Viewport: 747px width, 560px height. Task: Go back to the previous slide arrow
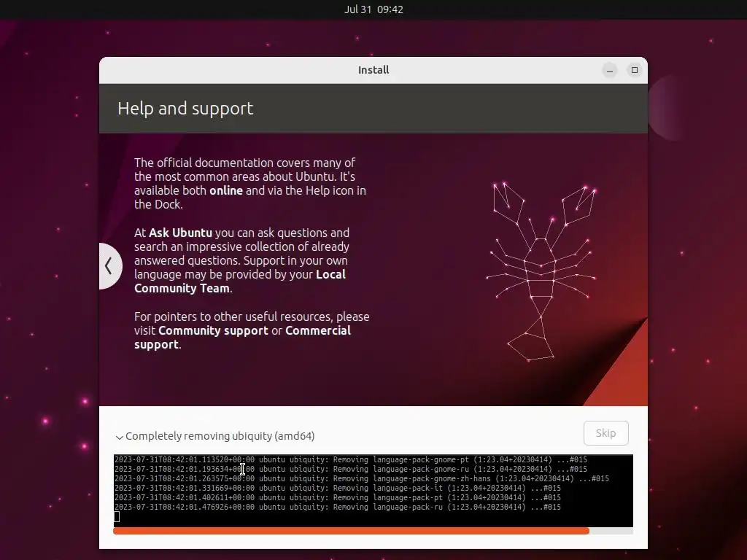(109, 265)
